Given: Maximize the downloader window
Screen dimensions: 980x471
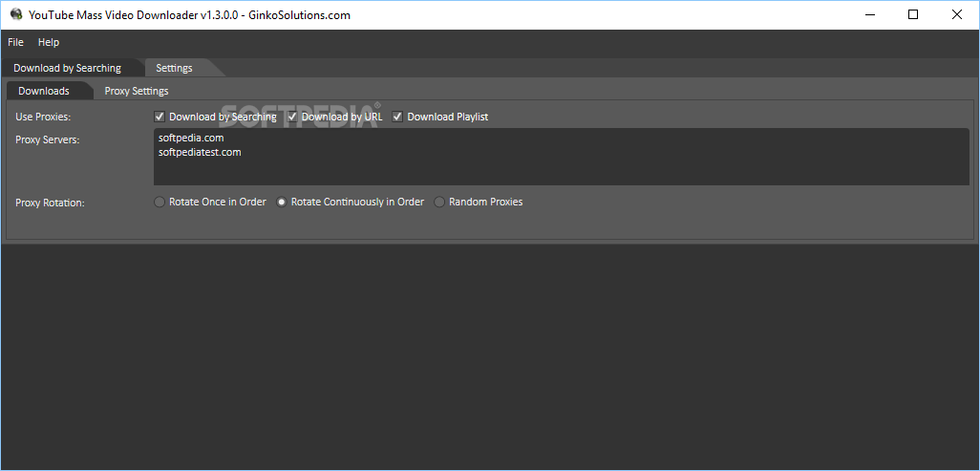Looking at the screenshot, I should (x=913, y=14).
